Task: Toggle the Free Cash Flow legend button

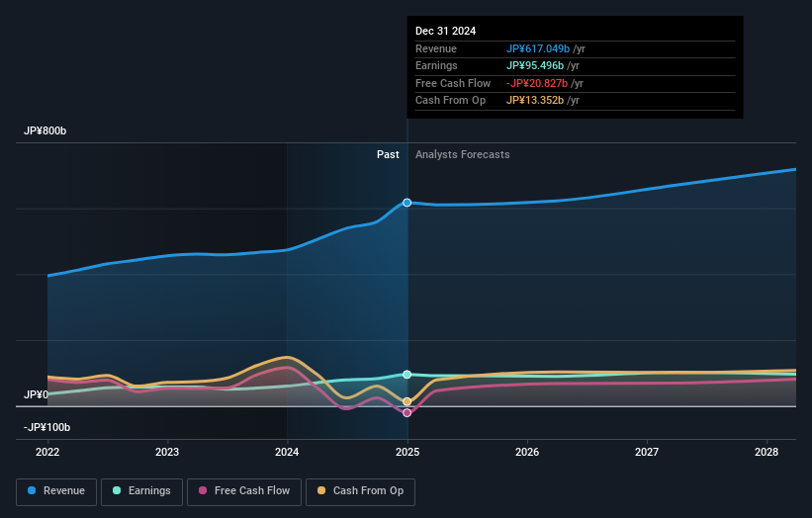Action: click(x=244, y=491)
